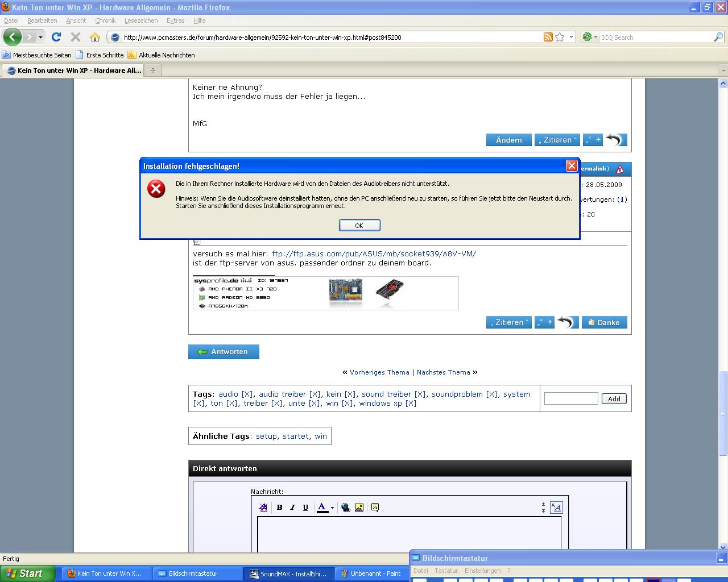
Task: Toggle underline formatting in reply editor
Action: click(305, 508)
